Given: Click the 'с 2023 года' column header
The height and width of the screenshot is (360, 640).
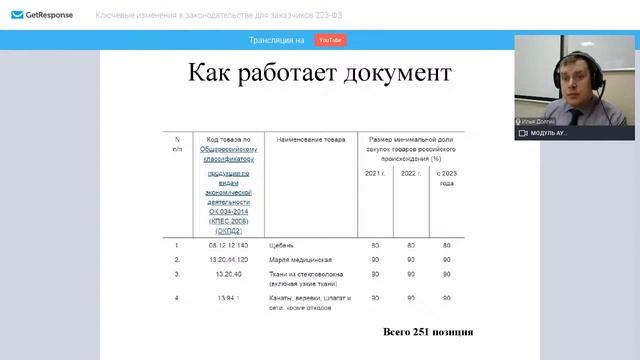Looking at the screenshot, I should [x=447, y=178].
